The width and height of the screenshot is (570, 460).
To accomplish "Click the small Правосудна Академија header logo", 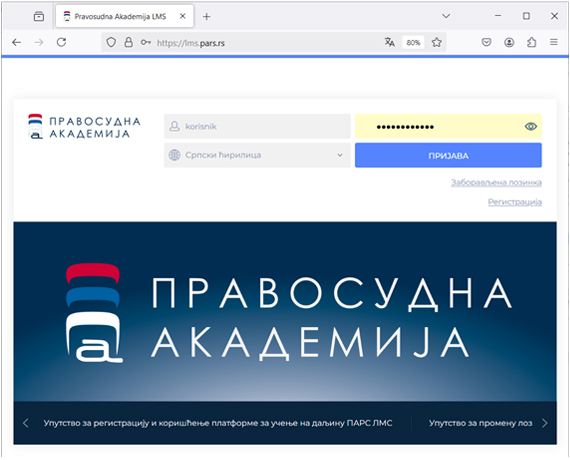I will coord(84,127).
